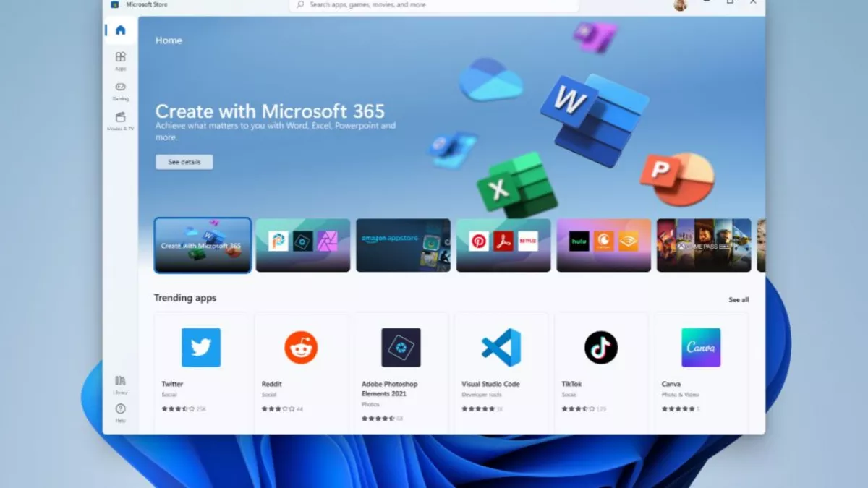The width and height of the screenshot is (868, 488).
Task: Open Help from the sidebar
Action: [x=120, y=411]
